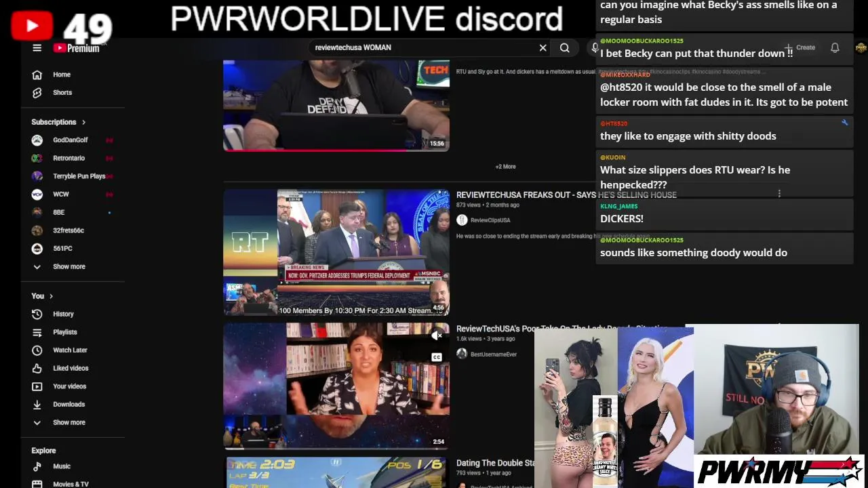Open the YouTube hamburger guide menu
Viewport: 868px width, 488px height.
coord(37,48)
